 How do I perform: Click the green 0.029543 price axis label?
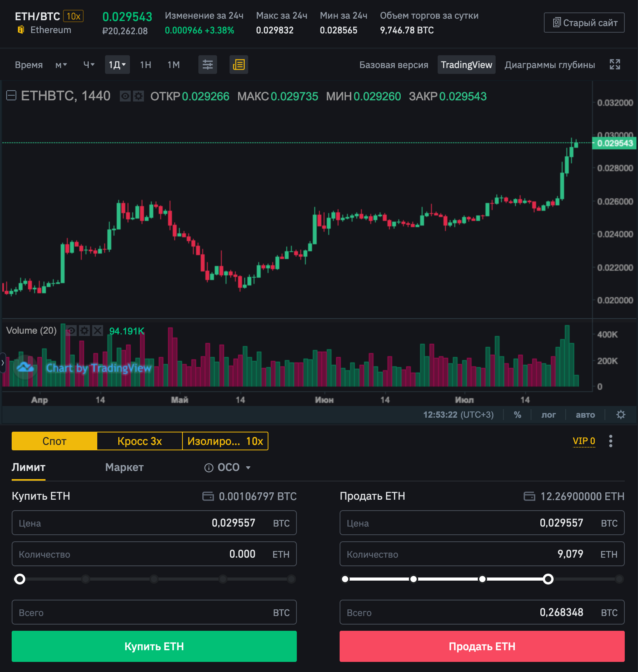[x=615, y=143]
